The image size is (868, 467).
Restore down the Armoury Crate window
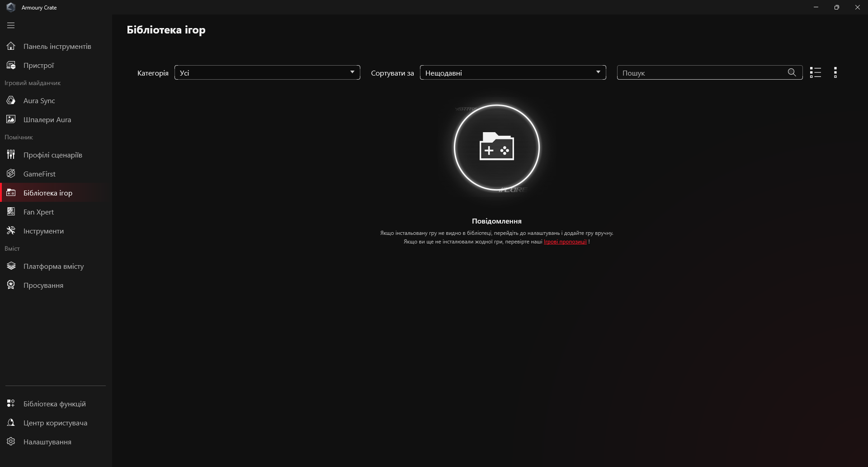pos(837,7)
